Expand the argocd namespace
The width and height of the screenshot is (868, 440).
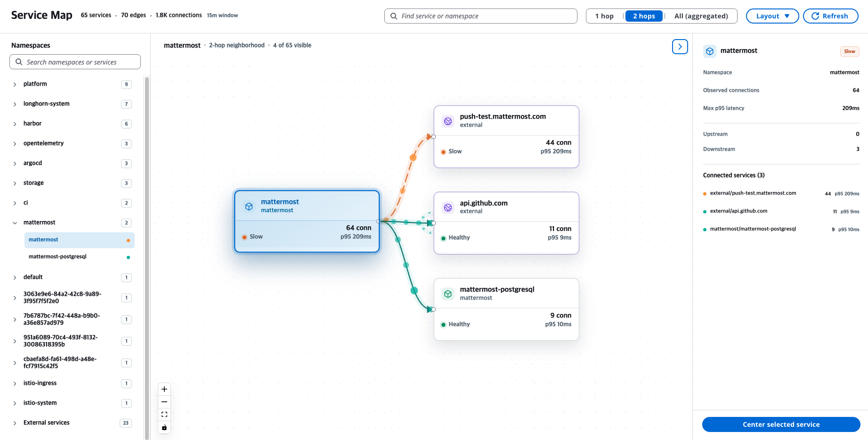click(x=15, y=163)
